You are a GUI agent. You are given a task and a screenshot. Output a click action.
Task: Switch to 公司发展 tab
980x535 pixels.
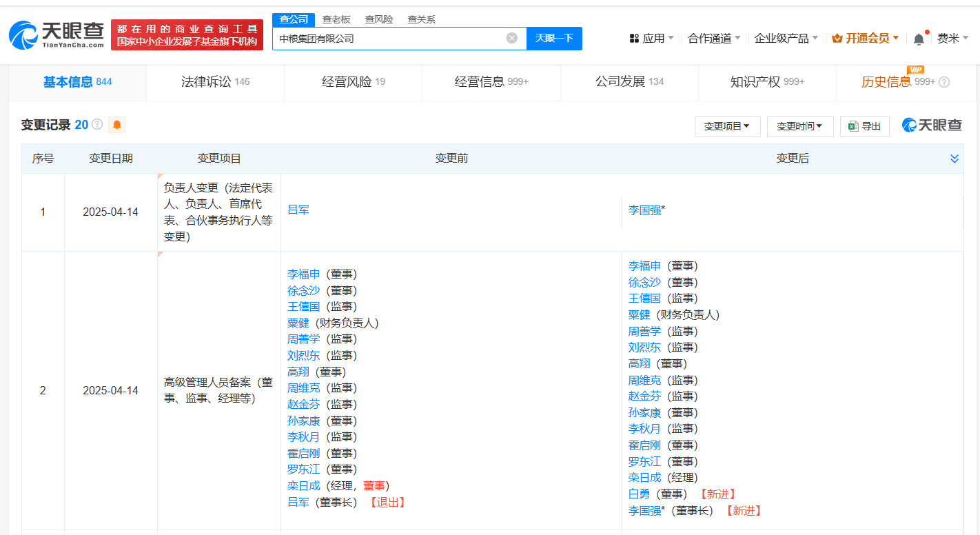point(629,82)
